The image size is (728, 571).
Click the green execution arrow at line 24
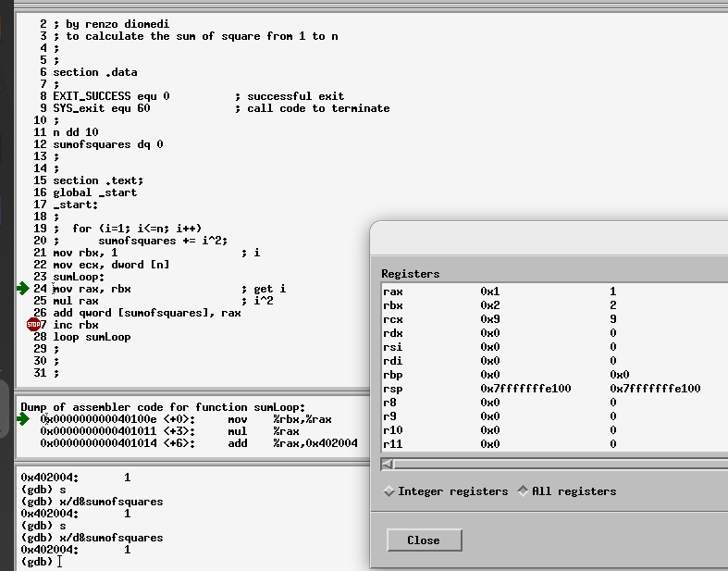23,289
